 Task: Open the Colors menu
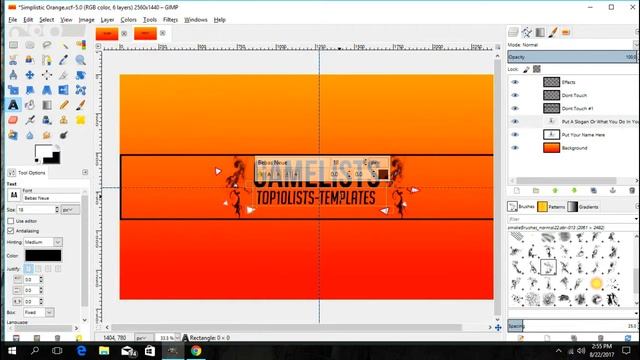pyautogui.click(x=129, y=20)
